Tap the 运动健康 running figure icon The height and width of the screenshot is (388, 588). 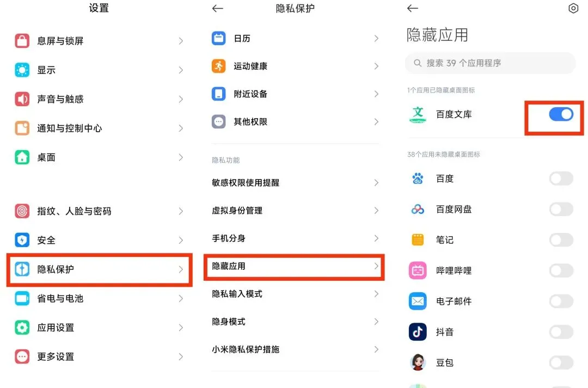click(218, 66)
